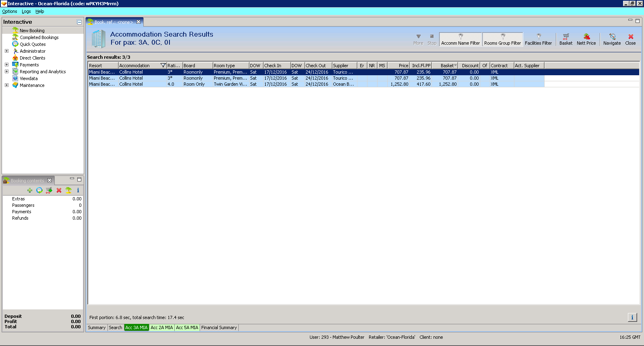Sort by the Basket column header
This screenshot has height=346, width=644.
click(445, 66)
